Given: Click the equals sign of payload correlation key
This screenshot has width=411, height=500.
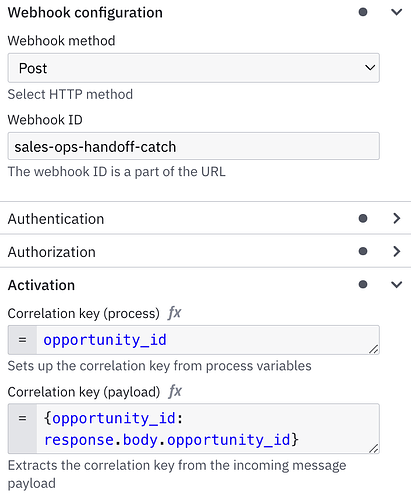Looking at the screenshot, I should point(22,418).
